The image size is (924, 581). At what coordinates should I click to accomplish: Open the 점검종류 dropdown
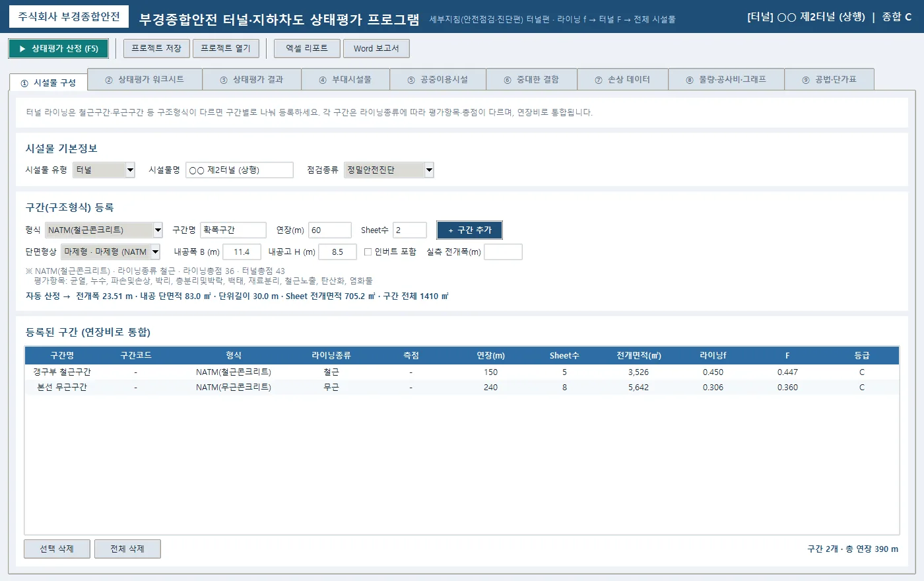(389, 170)
